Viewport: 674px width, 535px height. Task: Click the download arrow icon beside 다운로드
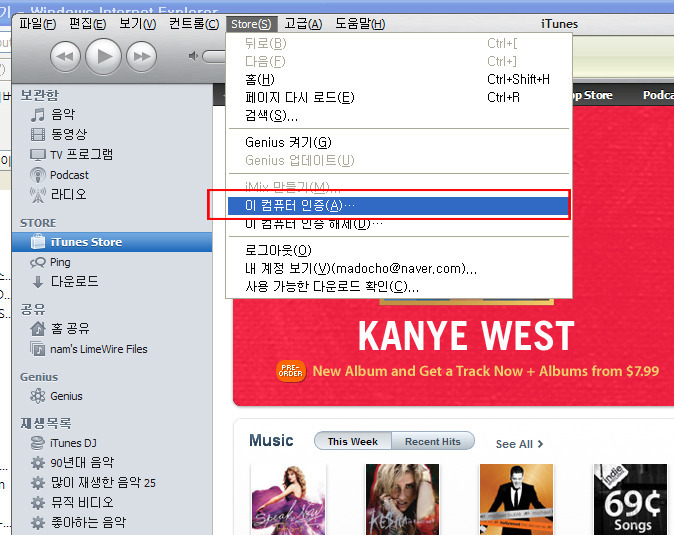coord(38,282)
